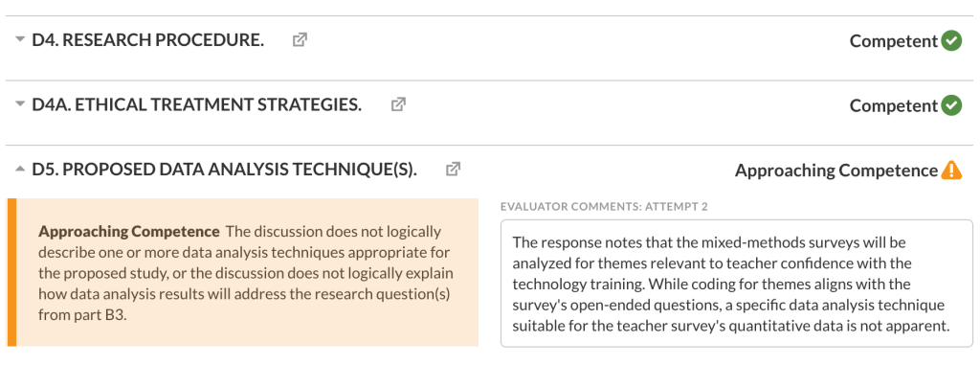Click the Competent status on D4 row

(x=893, y=41)
